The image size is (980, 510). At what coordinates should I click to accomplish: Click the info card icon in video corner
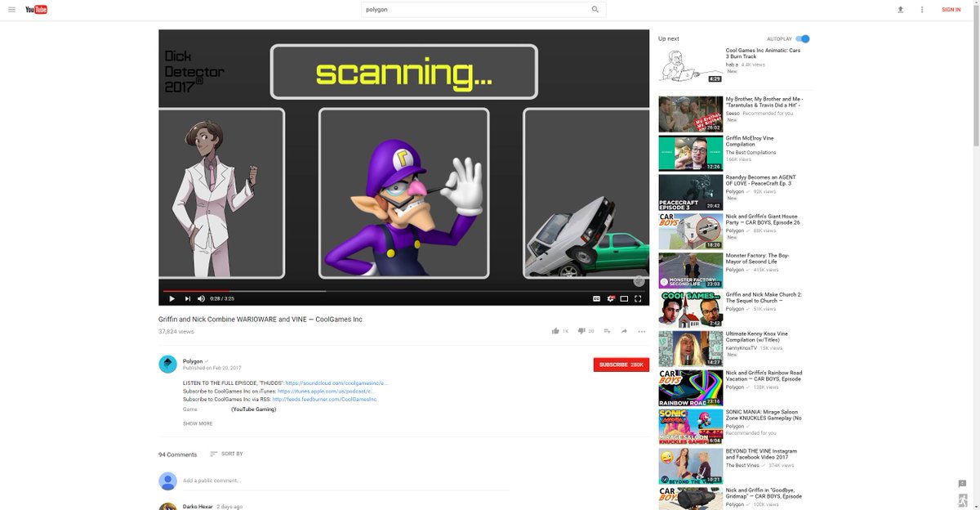click(639, 280)
